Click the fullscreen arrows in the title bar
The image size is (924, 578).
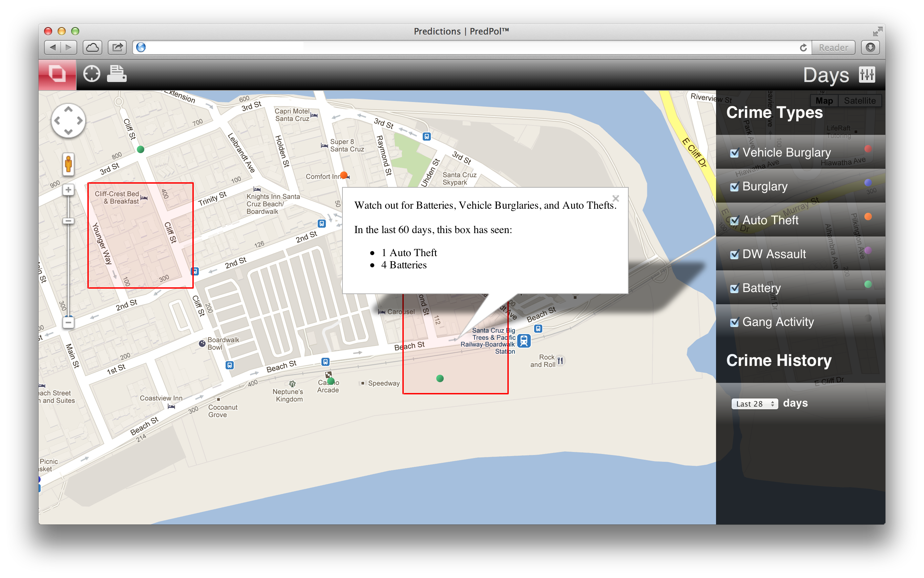(x=877, y=32)
